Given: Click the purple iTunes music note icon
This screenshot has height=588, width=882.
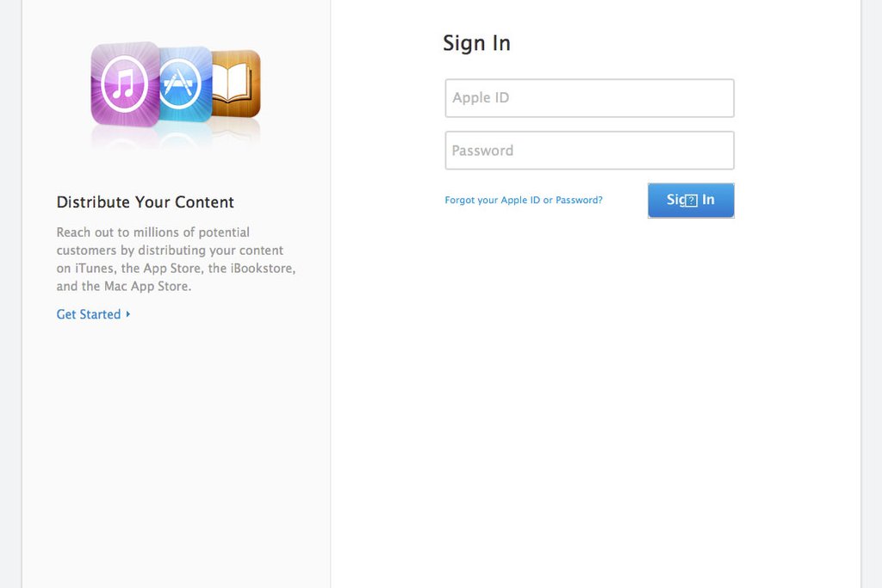Looking at the screenshot, I should coord(125,84).
